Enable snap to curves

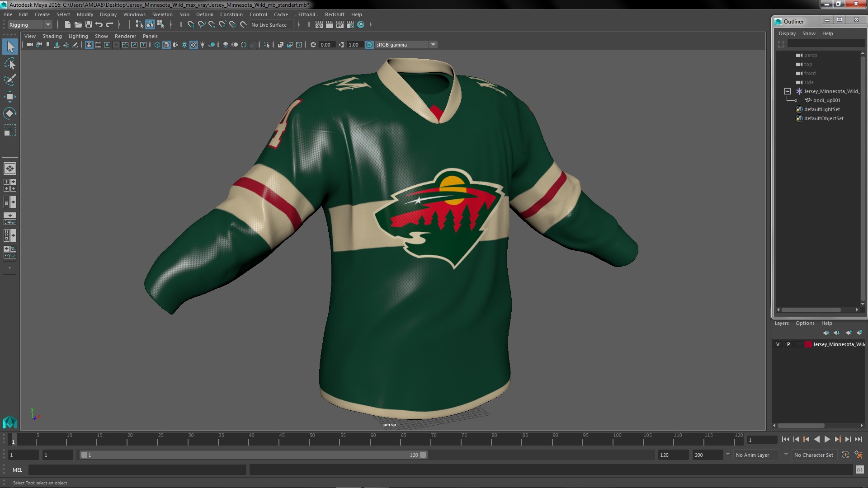point(202,25)
